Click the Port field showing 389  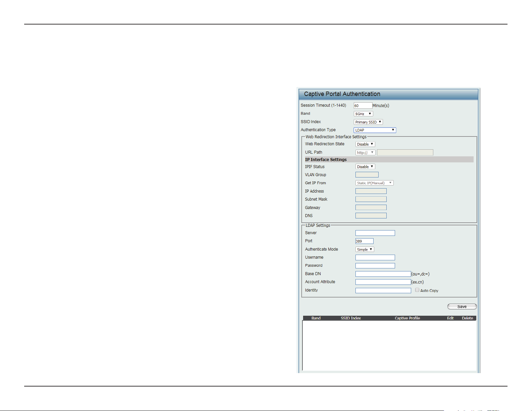tap(365, 241)
